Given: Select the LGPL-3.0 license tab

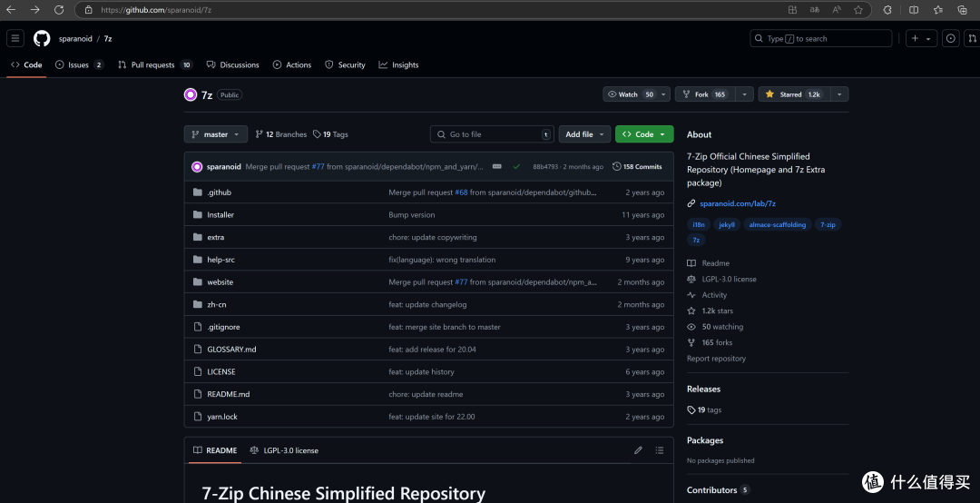Looking at the screenshot, I should (284, 450).
